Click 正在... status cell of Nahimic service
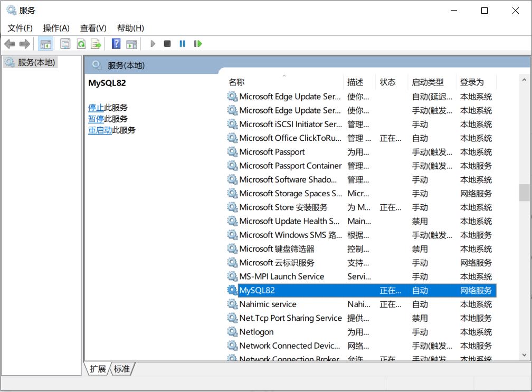Viewport: 532px width, 392px height. 391,304
